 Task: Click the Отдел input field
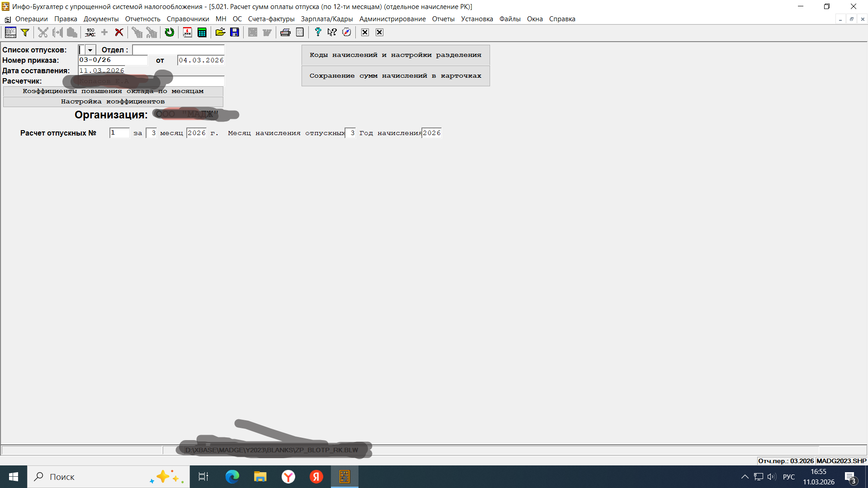click(178, 50)
